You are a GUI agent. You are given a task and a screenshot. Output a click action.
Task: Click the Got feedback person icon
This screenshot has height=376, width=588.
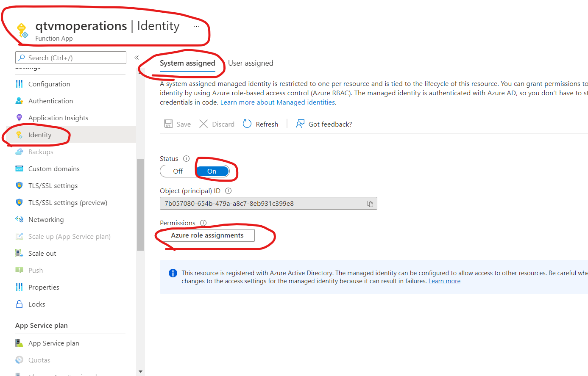tap(300, 124)
